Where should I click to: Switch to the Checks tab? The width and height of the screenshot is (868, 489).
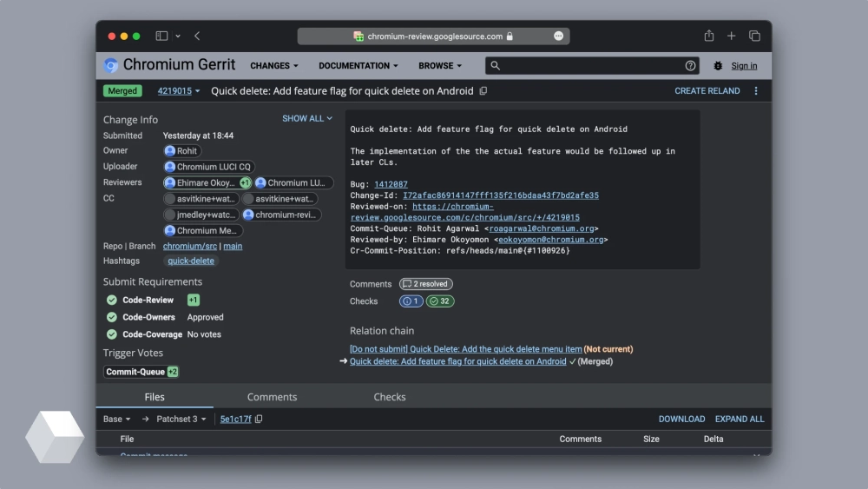[389, 397]
